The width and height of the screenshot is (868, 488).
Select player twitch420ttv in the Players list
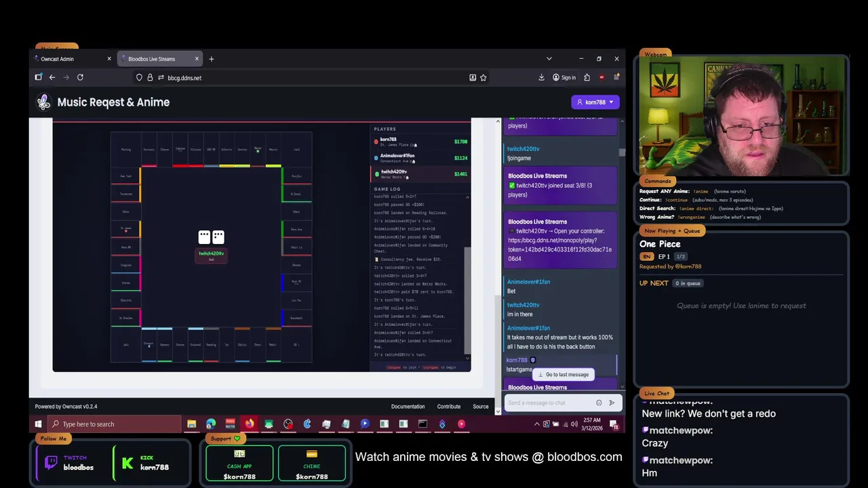[420, 174]
